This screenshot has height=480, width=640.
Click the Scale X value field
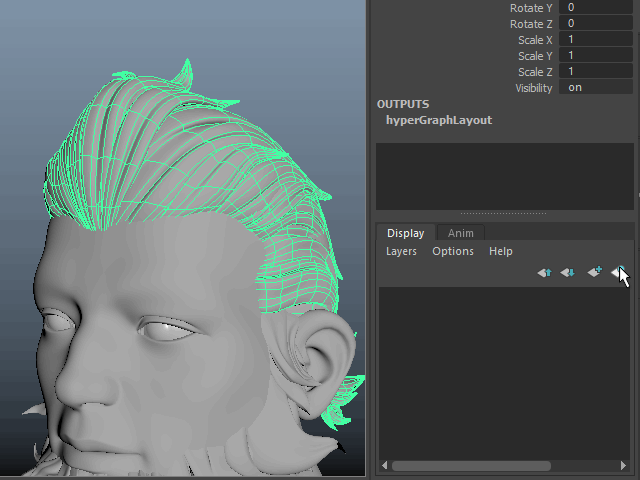(596, 40)
